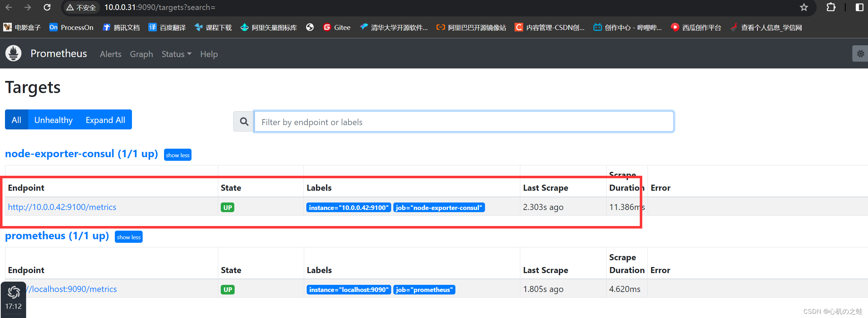Collapse prometheus group with show less
Viewport: 868px width, 318px height.
click(x=129, y=237)
